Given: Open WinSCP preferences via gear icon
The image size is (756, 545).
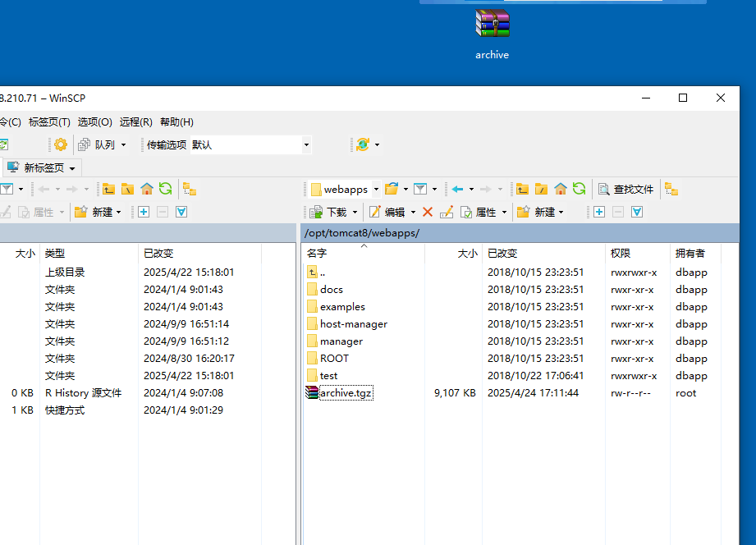Looking at the screenshot, I should (59, 144).
